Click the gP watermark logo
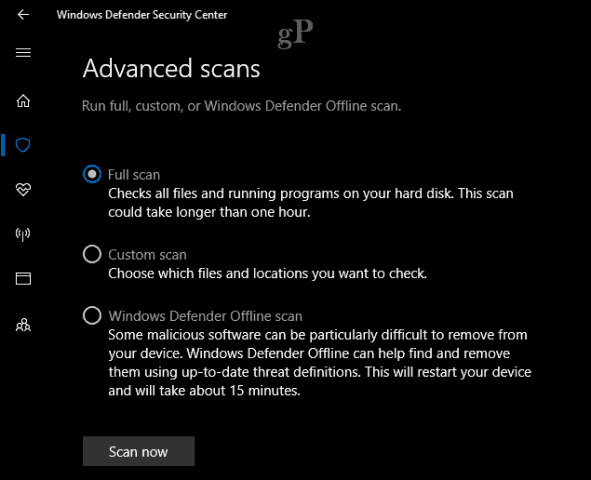 (x=295, y=33)
